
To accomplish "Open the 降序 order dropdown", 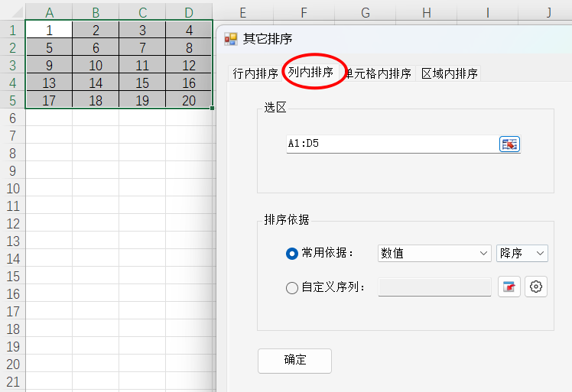I will pyautogui.click(x=522, y=254).
